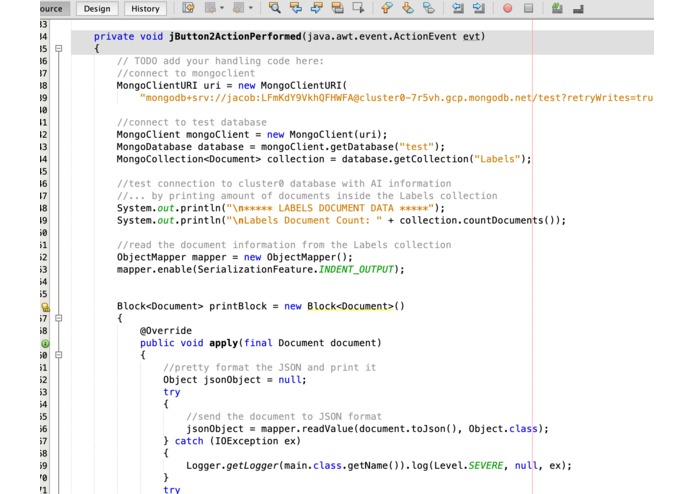
Task: Click the apply method name
Action: [224, 343]
